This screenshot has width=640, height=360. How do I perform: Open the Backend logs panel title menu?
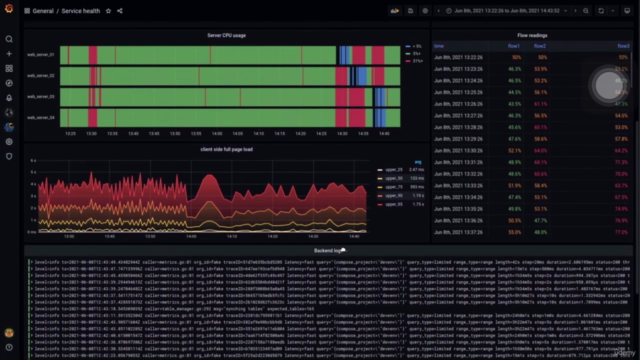coord(329,251)
